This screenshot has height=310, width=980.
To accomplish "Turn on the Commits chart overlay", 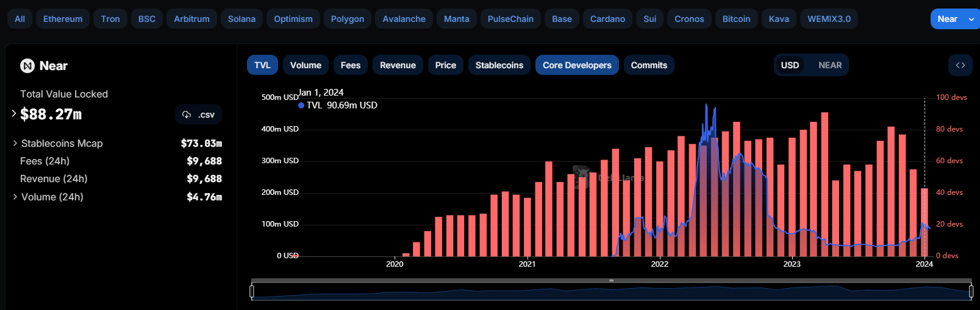I will click(648, 65).
